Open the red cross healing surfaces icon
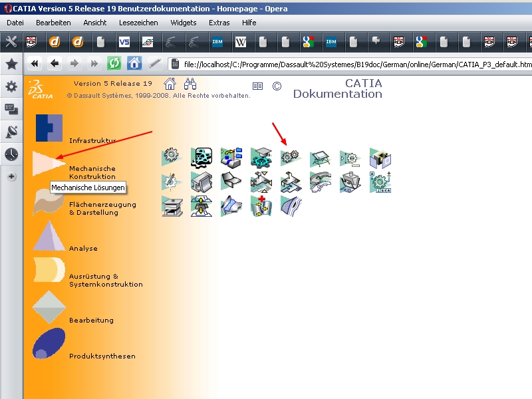The image size is (532, 399). (x=261, y=206)
